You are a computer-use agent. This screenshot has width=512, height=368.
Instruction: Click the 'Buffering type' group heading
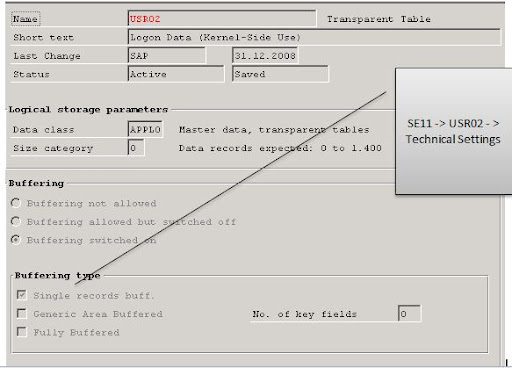point(57,275)
